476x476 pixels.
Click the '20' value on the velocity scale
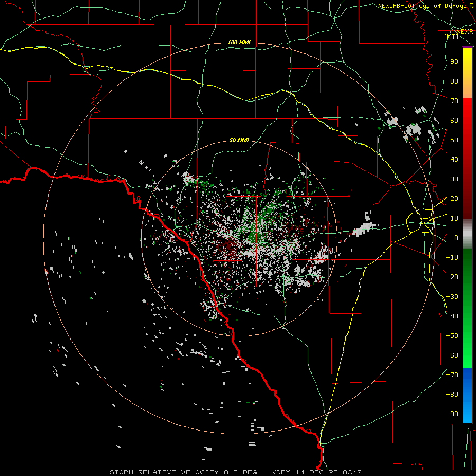(454, 198)
